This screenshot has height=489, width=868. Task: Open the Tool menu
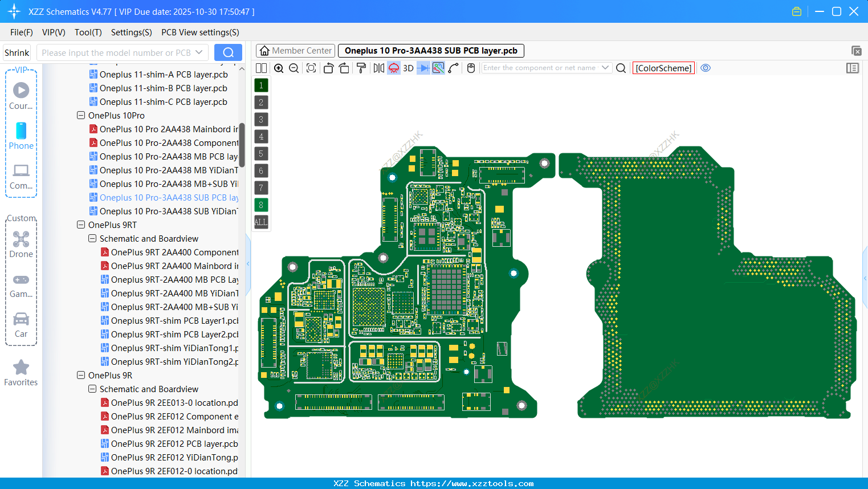click(88, 32)
